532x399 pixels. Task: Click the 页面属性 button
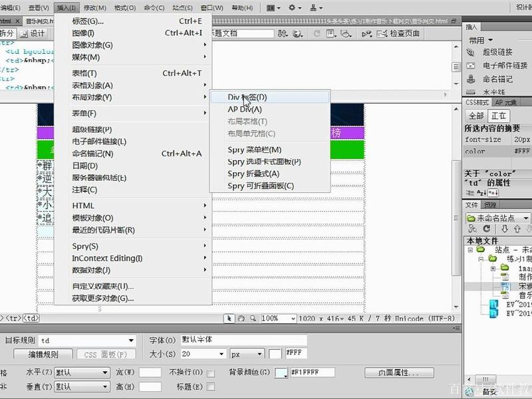tap(399, 372)
